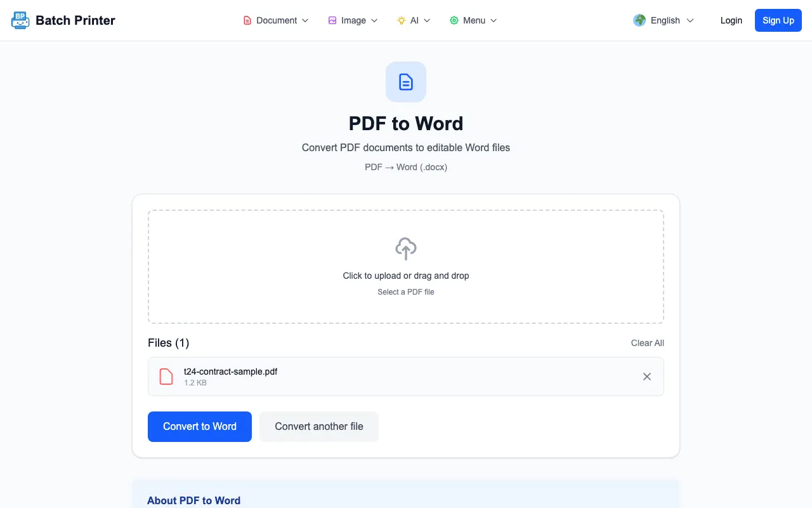Expand the chevron next to English
Image resolution: width=812 pixels, height=508 pixels.
click(x=690, y=20)
